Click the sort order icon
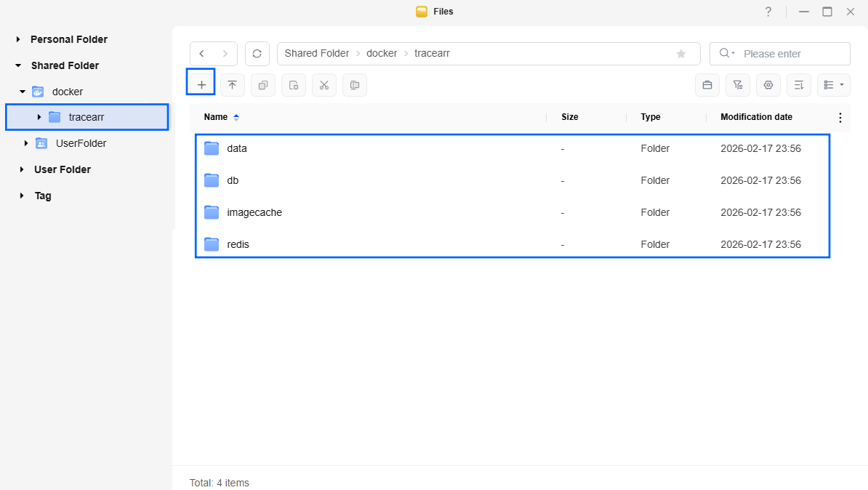Screen dimensions: 868x490 pos(798,85)
